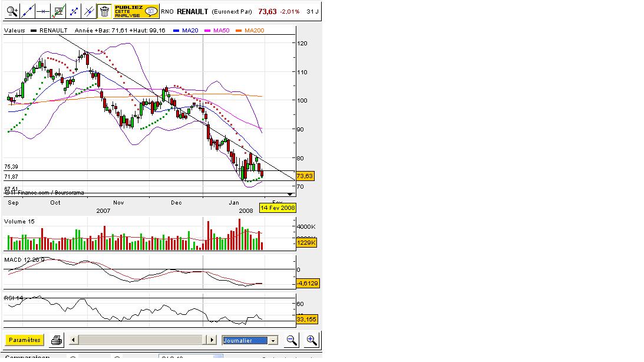
Task: Click the right arrow of the scrollbar
Action: pos(212,340)
